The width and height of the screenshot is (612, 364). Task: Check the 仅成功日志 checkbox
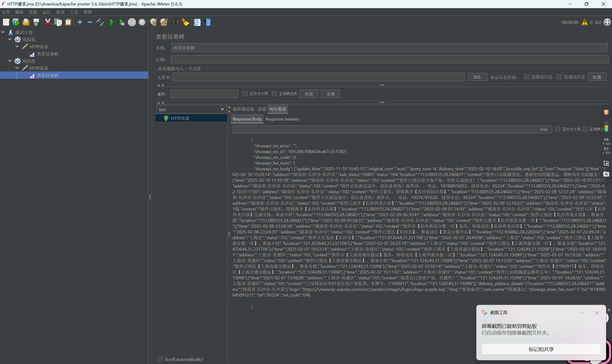coord(559,77)
